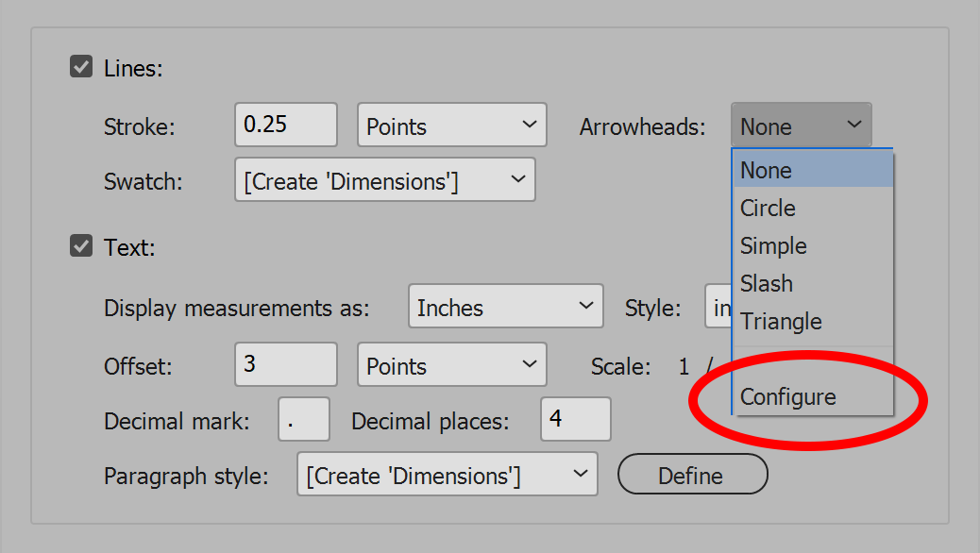Open the Stroke units Points dropdown
980x553 pixels.
(451, 126)
